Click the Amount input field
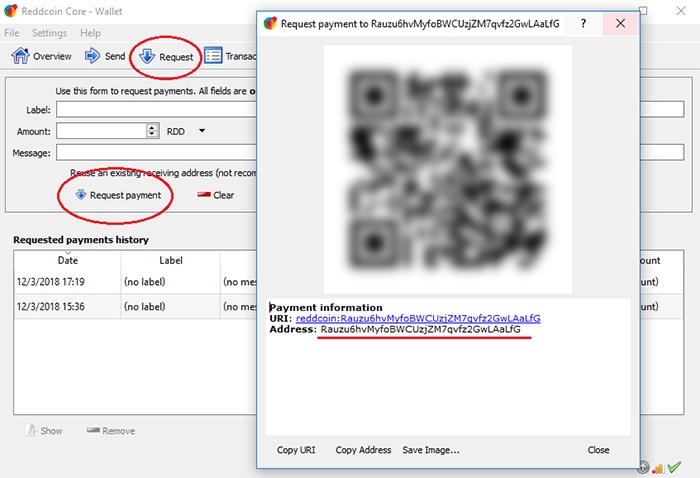Screen dimensions: 700x478 [102, 131]
